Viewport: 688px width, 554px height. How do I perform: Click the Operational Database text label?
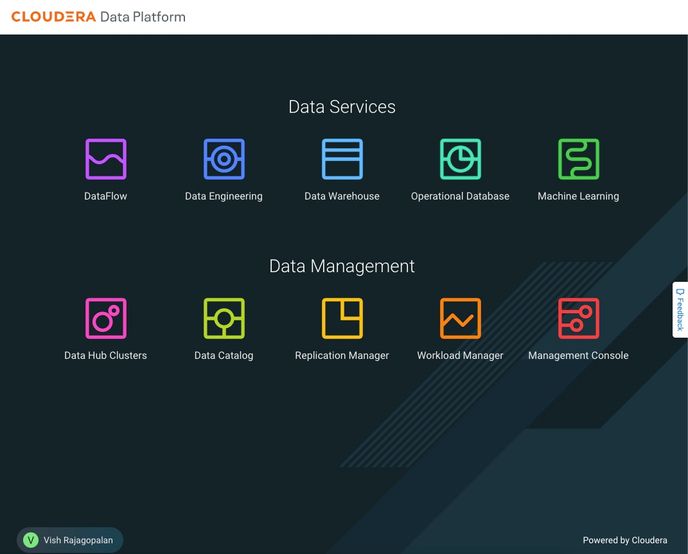(x=460, y=196)
